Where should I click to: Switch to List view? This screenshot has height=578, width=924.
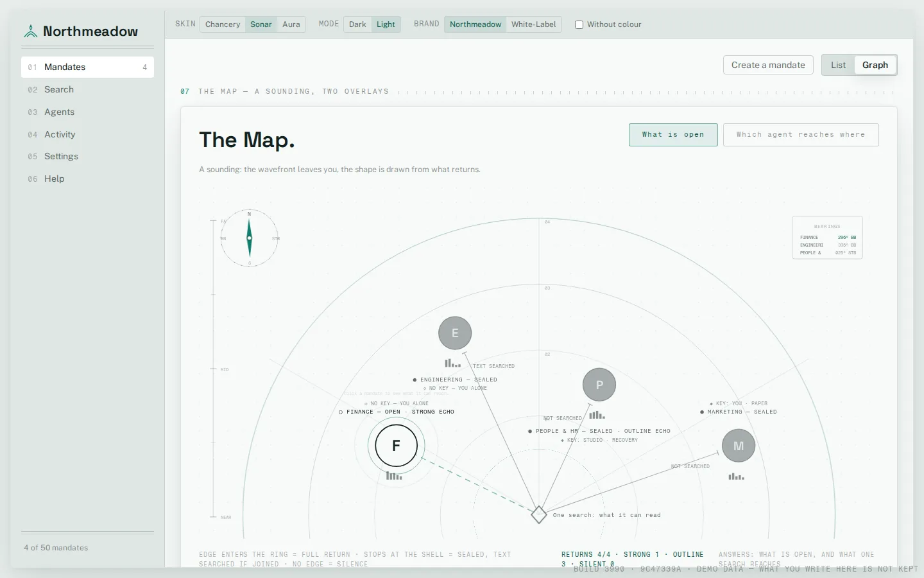pos(838,65)
